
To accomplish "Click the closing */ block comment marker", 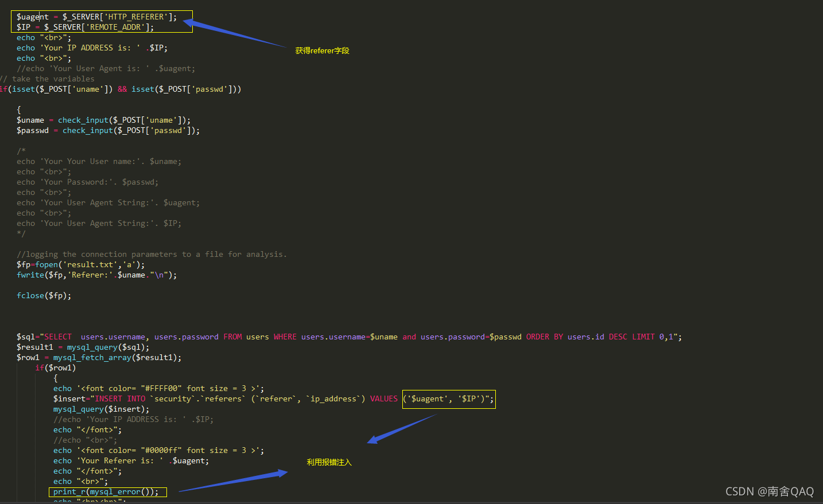I will click(21, 233).
